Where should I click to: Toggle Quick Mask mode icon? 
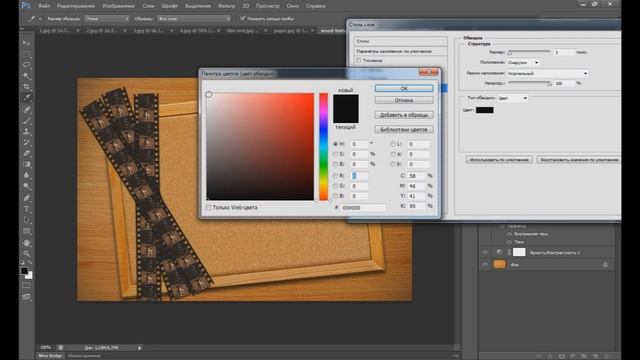(27, 286)
